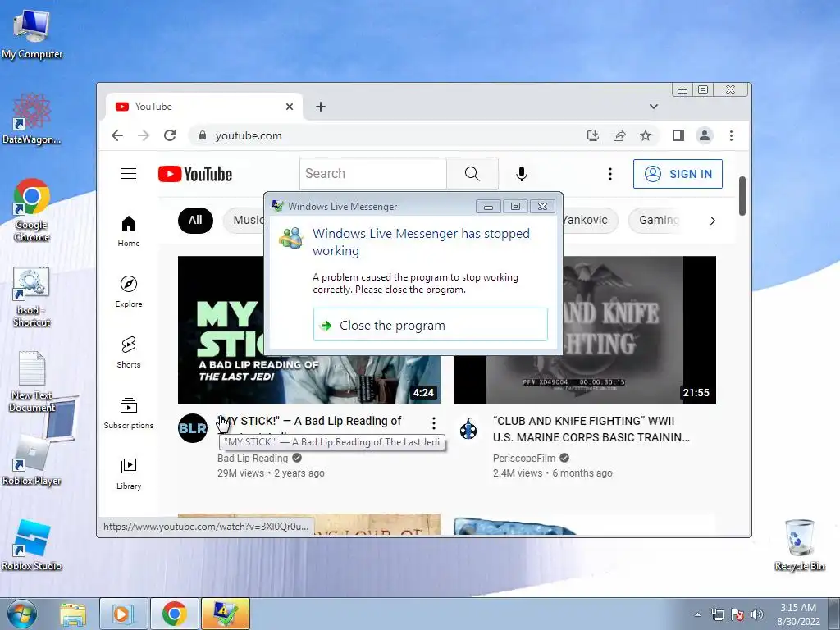Image resolution: width=840 pixels, height=630 pixels.
Task: Launch Google Chrome desktop shortcut
Action: click(x=32, y=210)
